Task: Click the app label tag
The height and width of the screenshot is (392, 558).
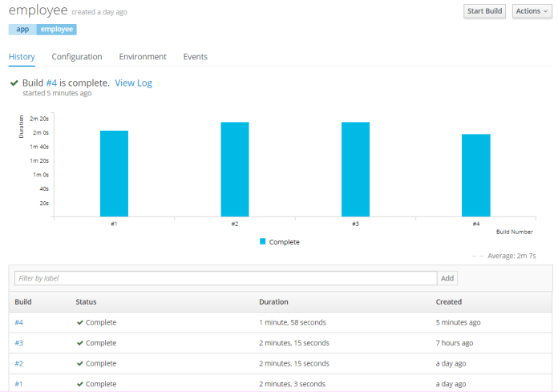Action: (22, 29)
